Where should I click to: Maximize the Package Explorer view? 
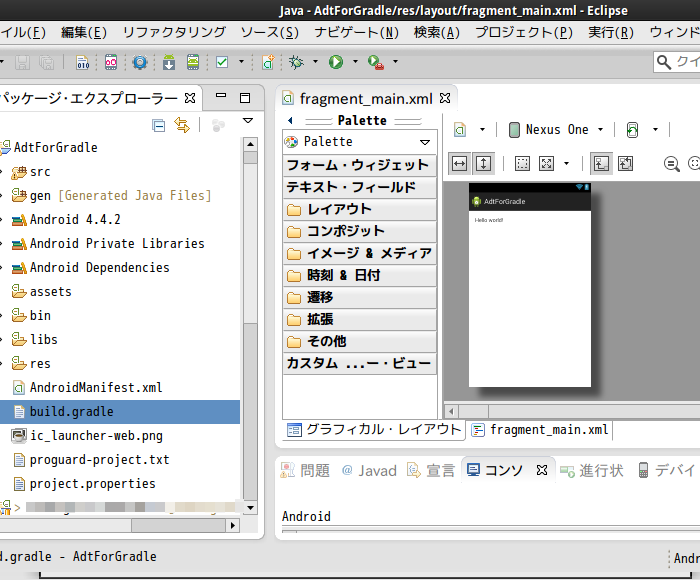[x=245, y=98]
